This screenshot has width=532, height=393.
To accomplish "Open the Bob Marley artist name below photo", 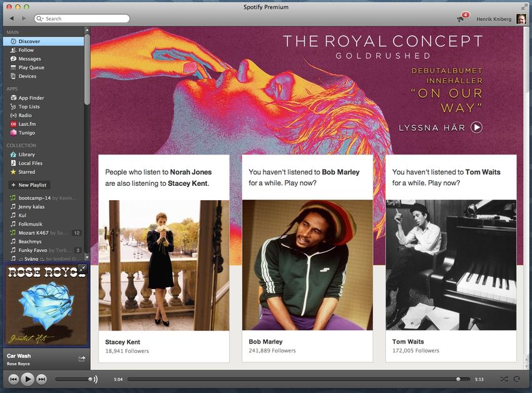I will click(265, 342).
